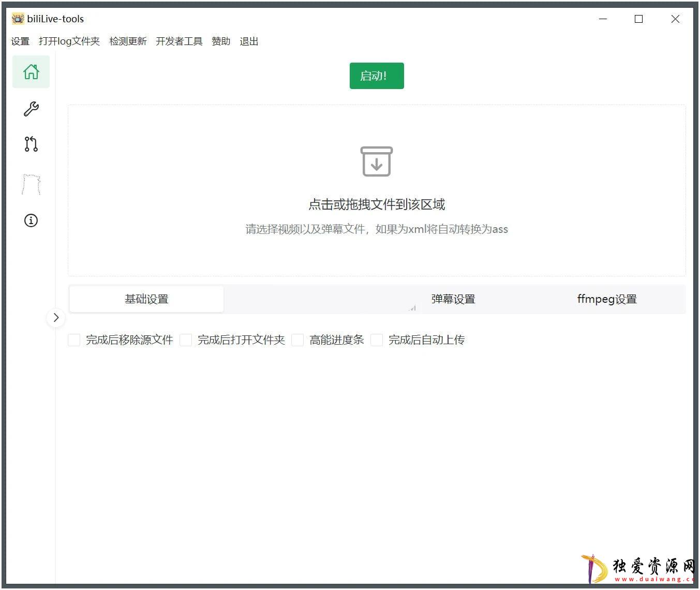Enable 完成后打开文件夹 checkbox
The image size is (700, 590).
pyautogui.click(x=186, y=340)
